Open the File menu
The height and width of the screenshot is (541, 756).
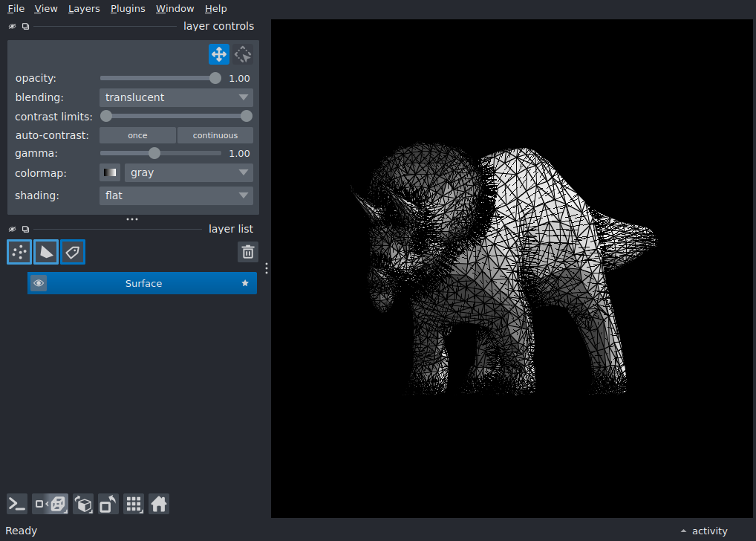click(16, 9)
